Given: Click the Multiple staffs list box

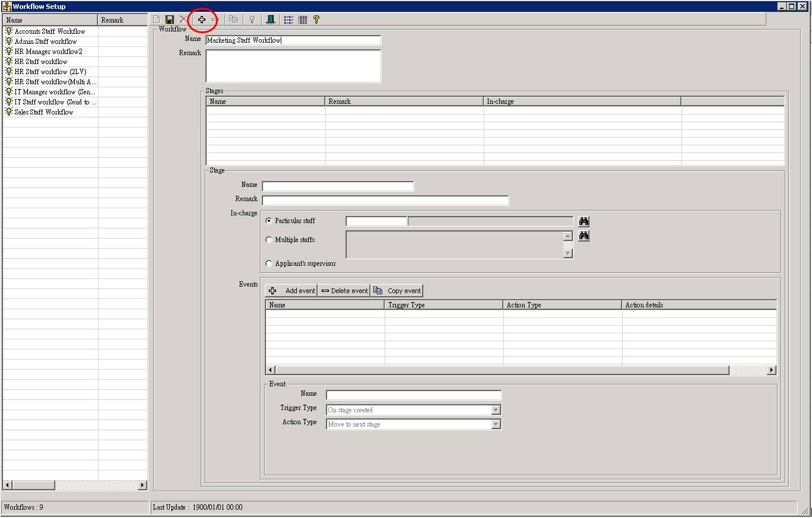Looking at the screenshot, I should pos(455,244).
